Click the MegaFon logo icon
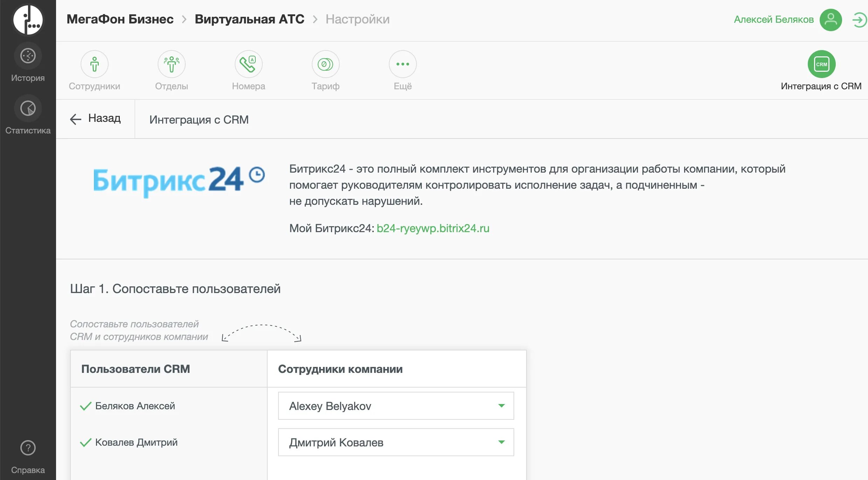 tap(28, 20)
